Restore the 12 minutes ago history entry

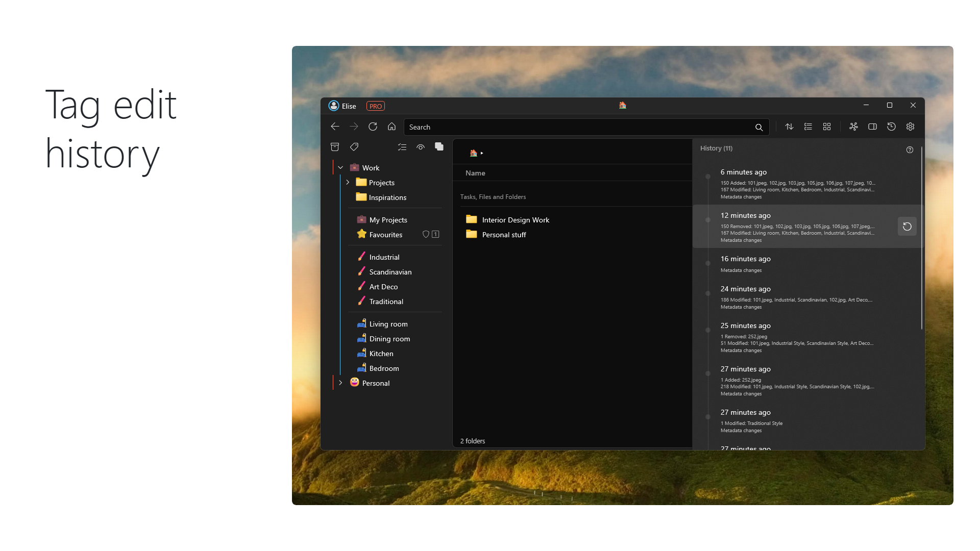tap(907, 227)
